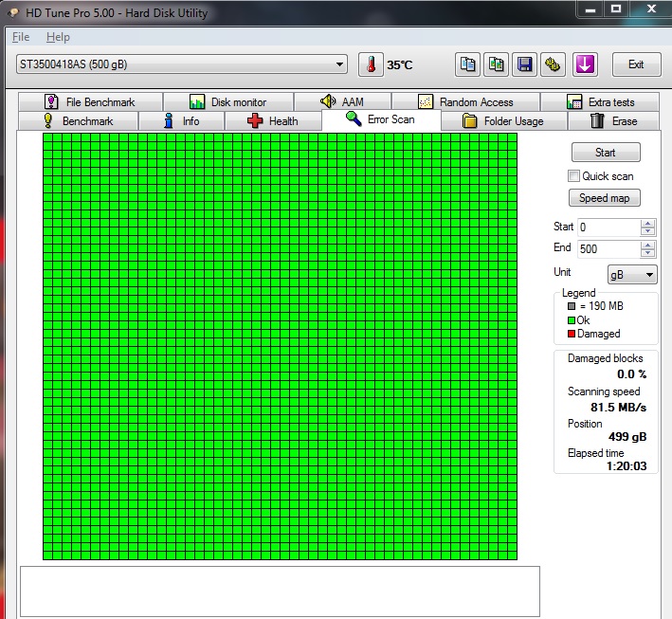672x619 pixels.
Task: Click the copy info to clipboard icon
Action: pyautogui.click(x=467, y=64)
